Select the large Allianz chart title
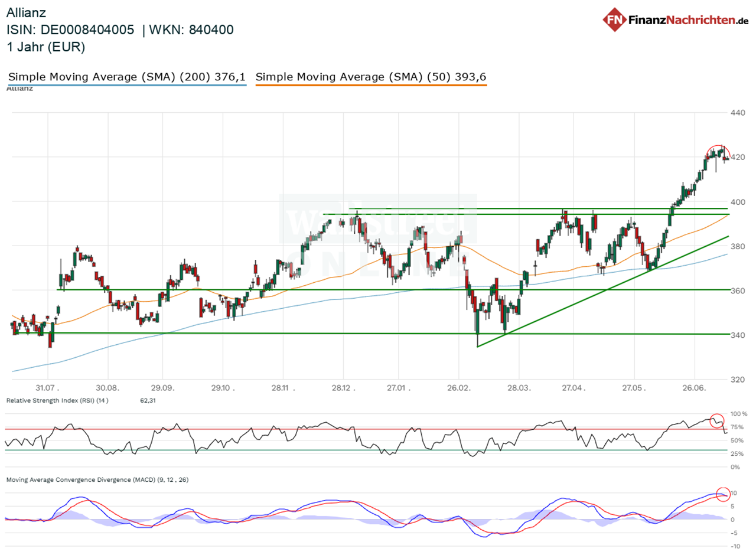Screen dimensions: 756x555 27,12
